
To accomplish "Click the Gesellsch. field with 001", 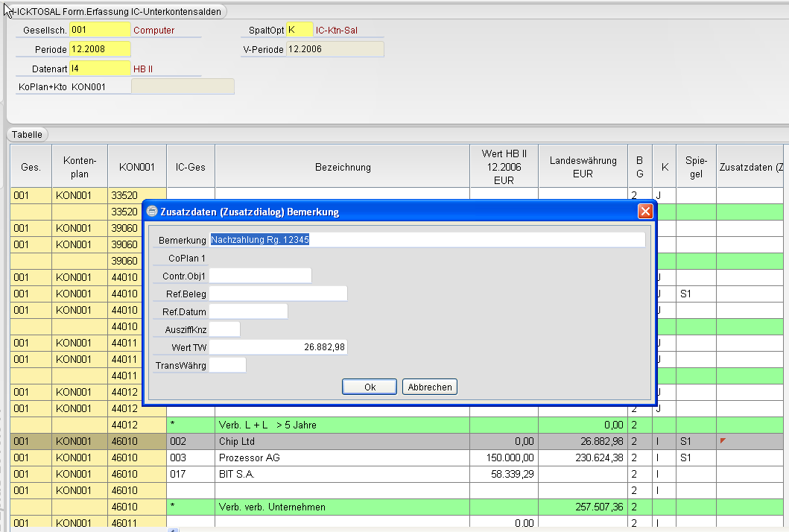I will (x=100, y=30).
